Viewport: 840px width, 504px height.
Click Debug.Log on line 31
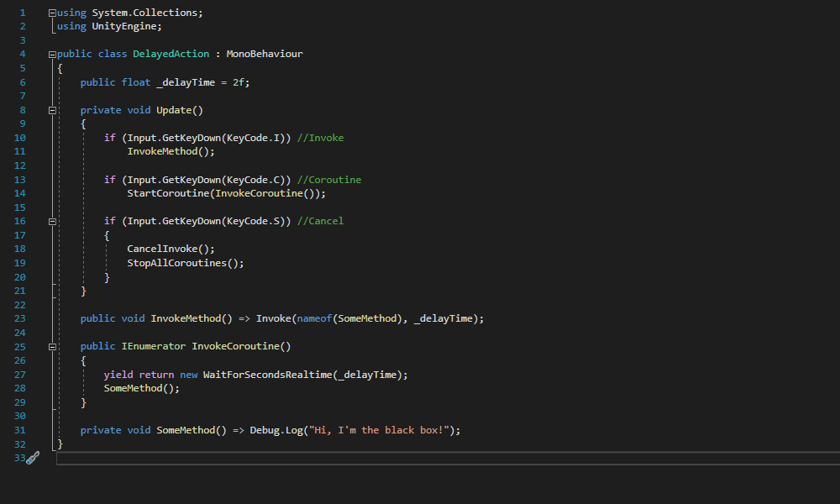[x=276, y=431]
